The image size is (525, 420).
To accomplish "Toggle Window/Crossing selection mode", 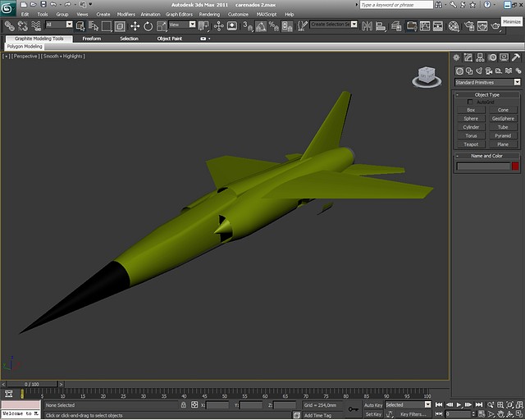I will 120,25.
